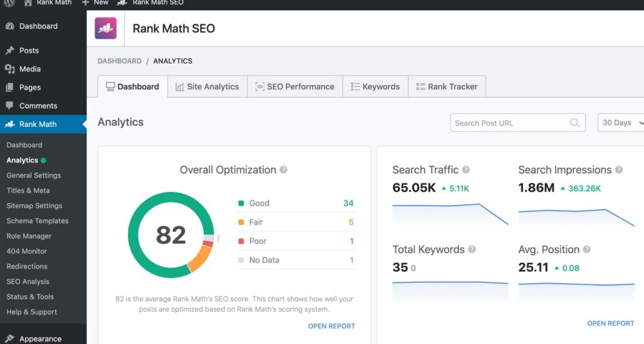
Task: Switch to the SEO Performance tab
Action: click(x=295, y=87)
